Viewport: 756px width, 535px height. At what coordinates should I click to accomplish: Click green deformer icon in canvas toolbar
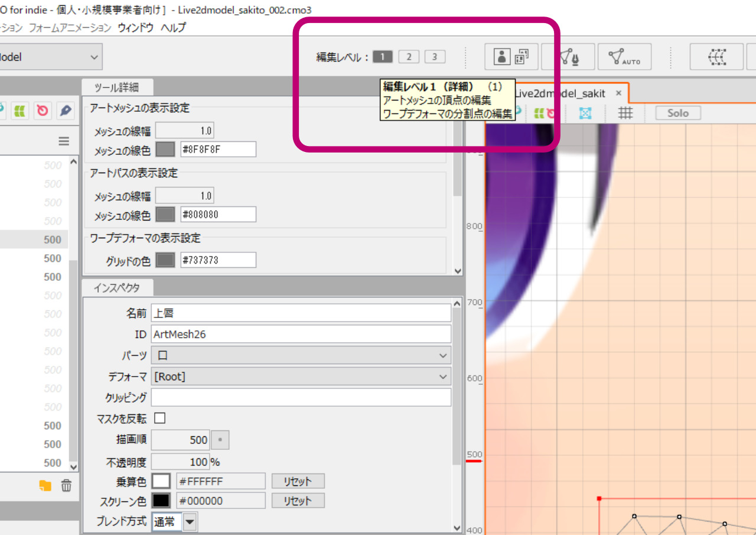click(x=539, y=113)
